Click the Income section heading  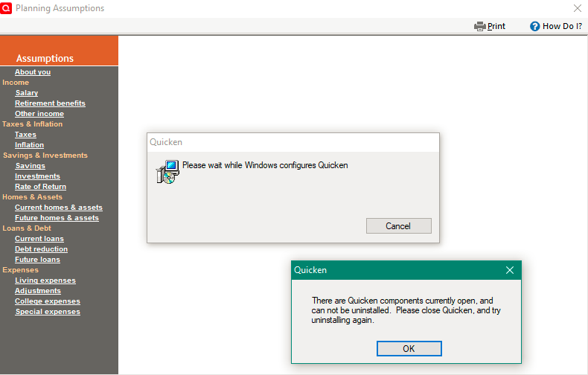point(16,83)
